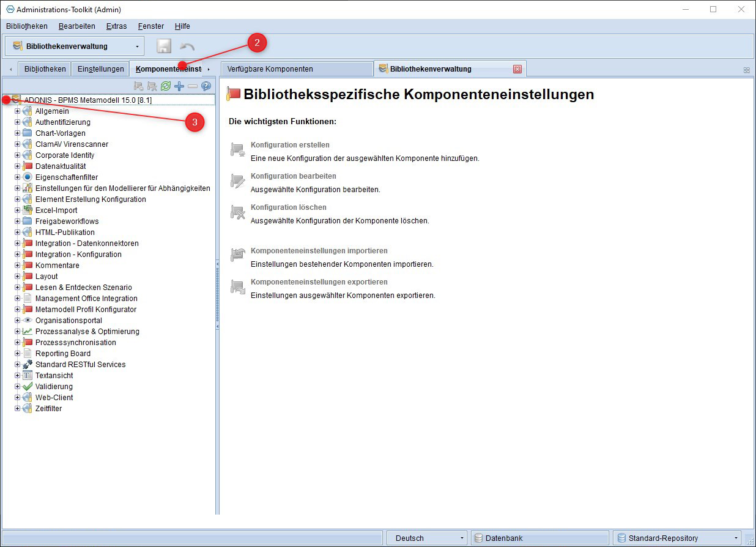Open the Extras menu
The width and height of the screenshot is (756, 547).
(117, 26)
